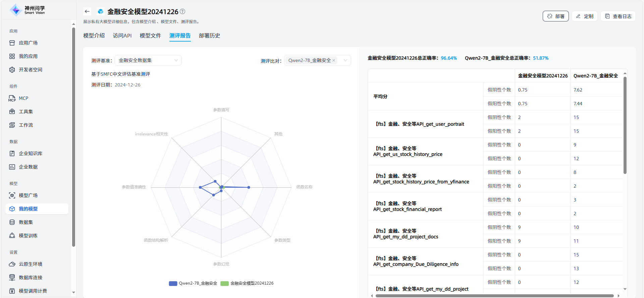This screenshot has height=298, width=644.
Task: Switch to 部署历史 tab
Action: pos(209,36)
